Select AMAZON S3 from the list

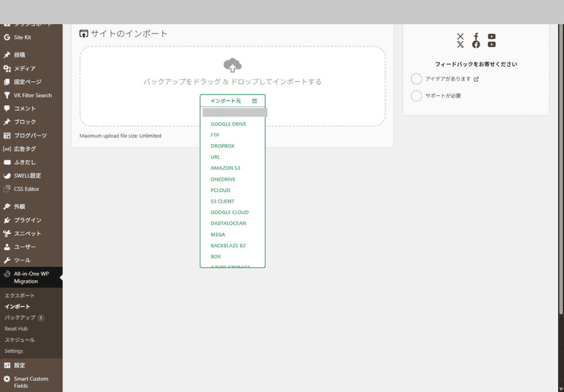(225, 168)
